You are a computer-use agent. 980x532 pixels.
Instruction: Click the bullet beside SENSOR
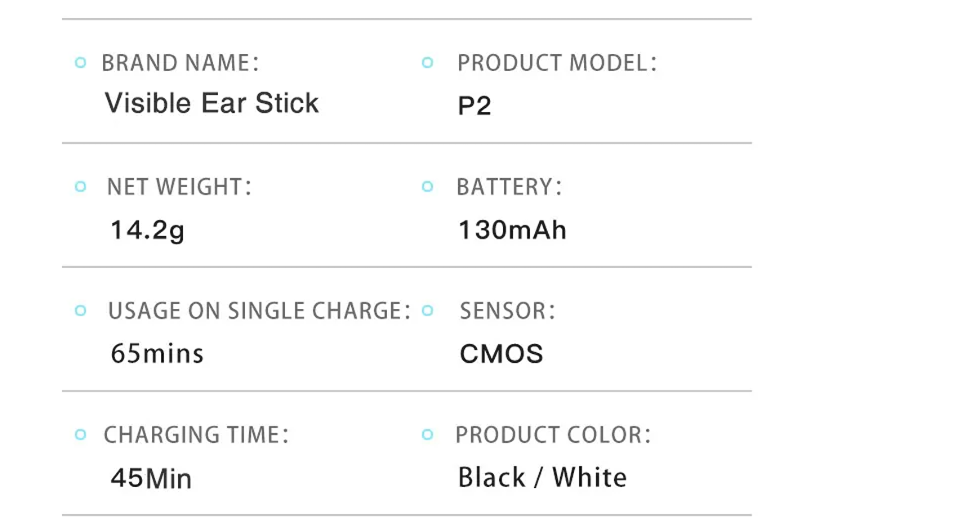point(427,311)
